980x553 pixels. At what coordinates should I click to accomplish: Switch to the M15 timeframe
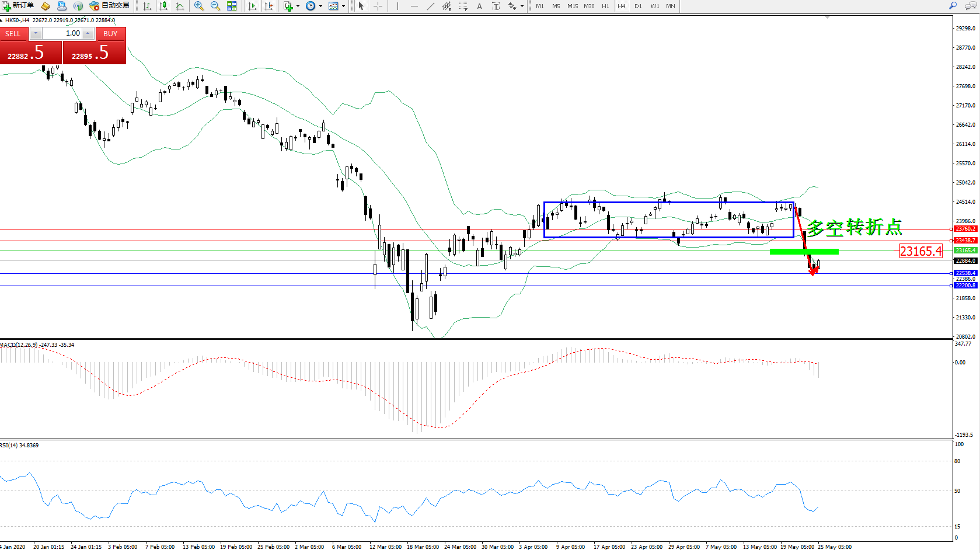572,6
